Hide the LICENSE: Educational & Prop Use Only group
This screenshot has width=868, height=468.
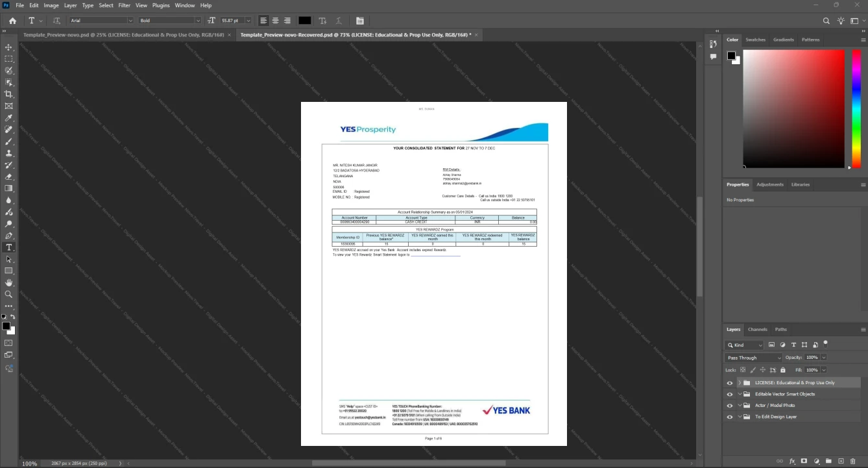pos(730,383)
